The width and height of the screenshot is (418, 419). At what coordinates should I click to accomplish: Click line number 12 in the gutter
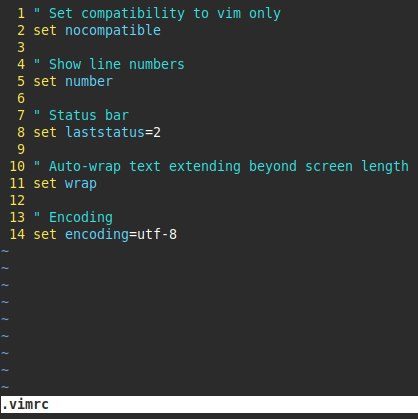click(x=17, y=200)
